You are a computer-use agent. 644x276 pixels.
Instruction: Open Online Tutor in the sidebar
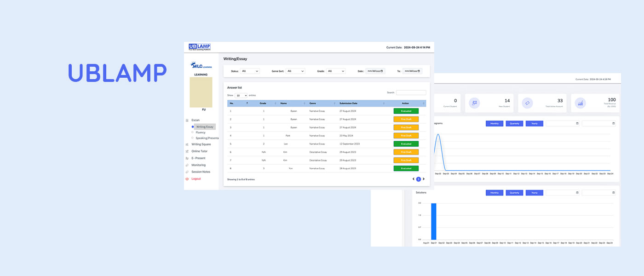[199, 151]
